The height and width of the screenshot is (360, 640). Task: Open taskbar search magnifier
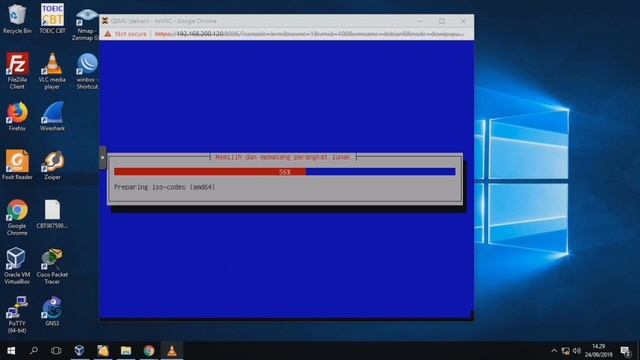pyautogui.click(x=34, y=351)
